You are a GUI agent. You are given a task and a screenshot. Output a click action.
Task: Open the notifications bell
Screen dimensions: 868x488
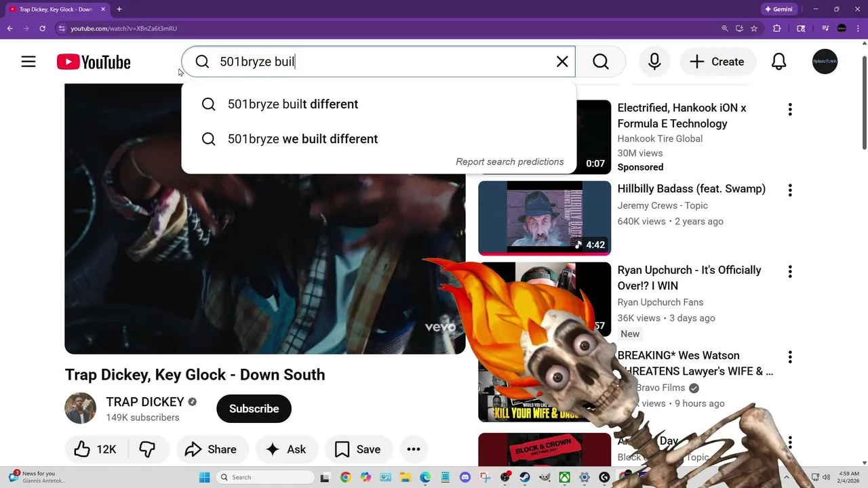pos(779,62)
